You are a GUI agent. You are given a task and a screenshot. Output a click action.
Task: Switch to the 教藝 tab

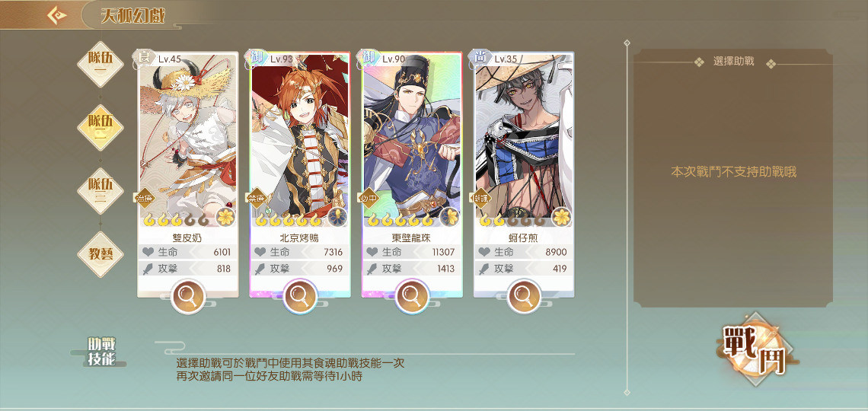(101, 254)
